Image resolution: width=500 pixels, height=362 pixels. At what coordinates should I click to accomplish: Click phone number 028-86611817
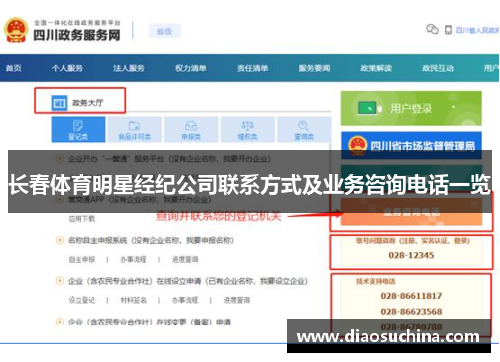coord(411,296)
